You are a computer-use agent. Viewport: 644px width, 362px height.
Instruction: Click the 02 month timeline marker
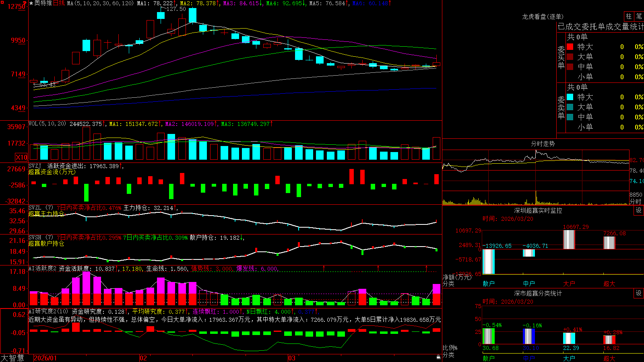click(143, 358)
